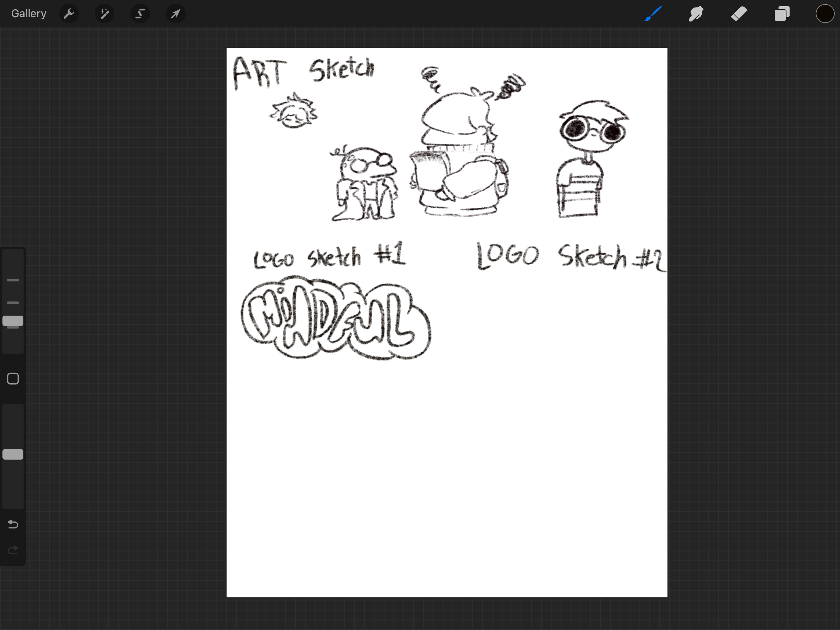Image resolution: width=840 pixels, height=630 pixels.
Task: Open the Layers panel
Action: [x=782, y=14]
